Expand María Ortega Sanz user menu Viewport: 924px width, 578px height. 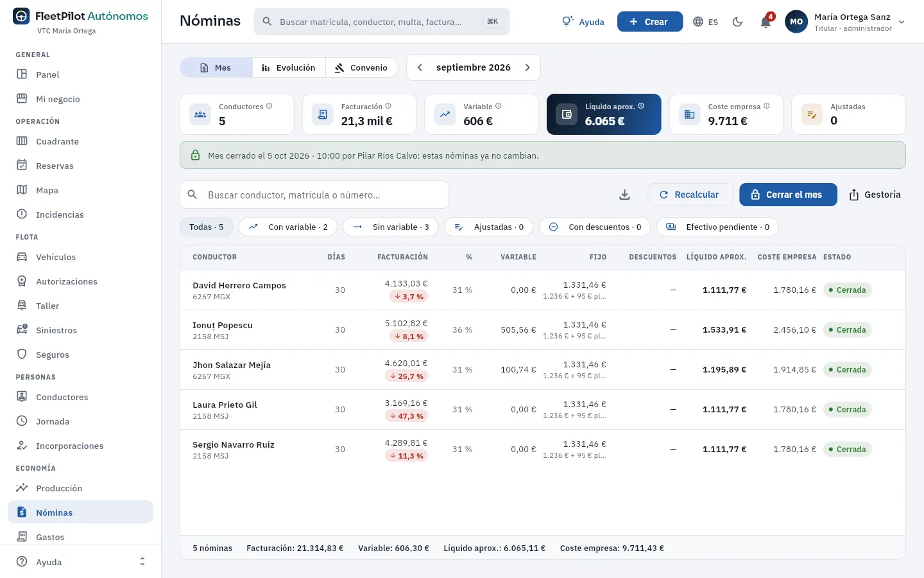(845, 22)
